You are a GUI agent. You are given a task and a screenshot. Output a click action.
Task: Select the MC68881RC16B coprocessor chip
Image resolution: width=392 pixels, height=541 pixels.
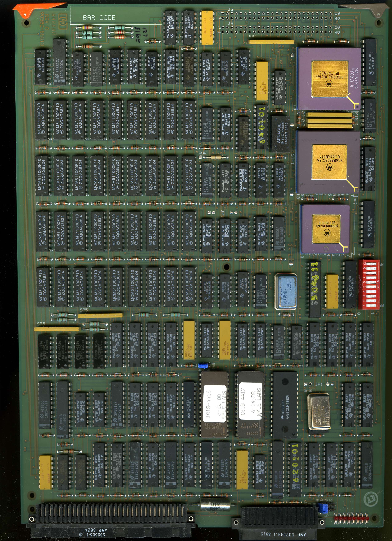coord(326,229)
